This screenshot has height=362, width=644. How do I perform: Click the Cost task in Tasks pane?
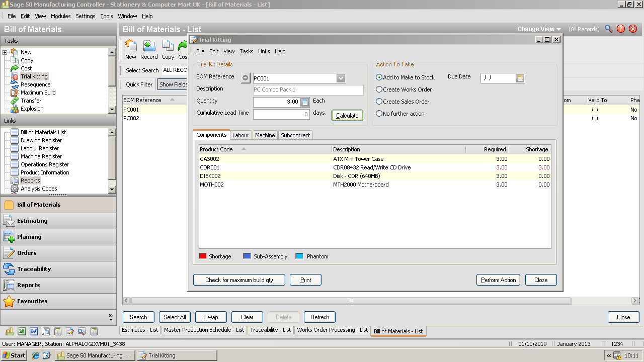(26, 68)
